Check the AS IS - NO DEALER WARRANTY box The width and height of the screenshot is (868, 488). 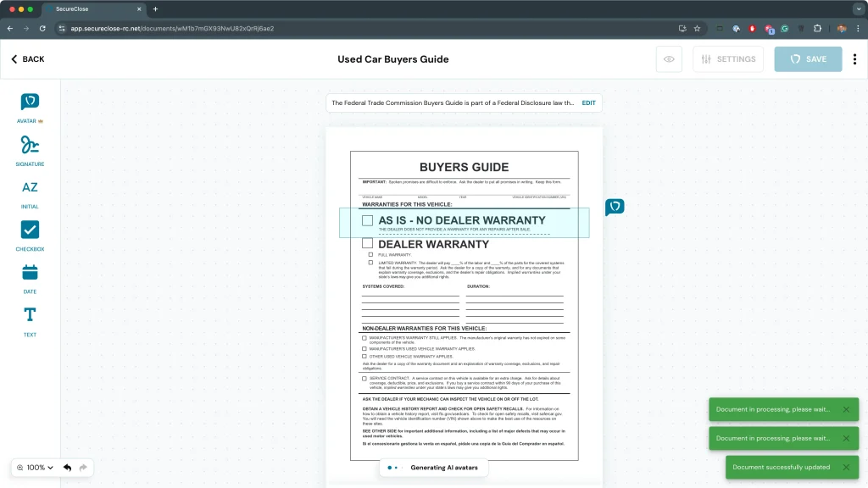pos(367,220)
